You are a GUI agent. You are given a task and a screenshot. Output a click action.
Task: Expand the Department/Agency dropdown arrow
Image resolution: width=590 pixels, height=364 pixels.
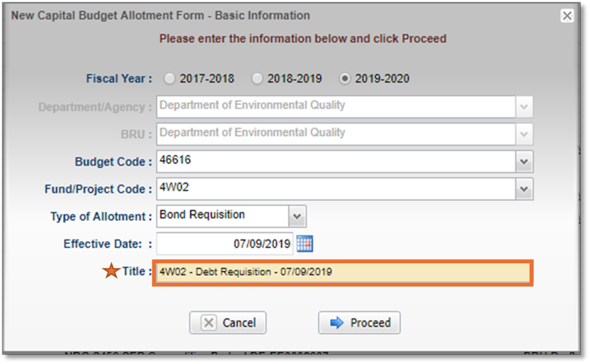coord(524,107)
